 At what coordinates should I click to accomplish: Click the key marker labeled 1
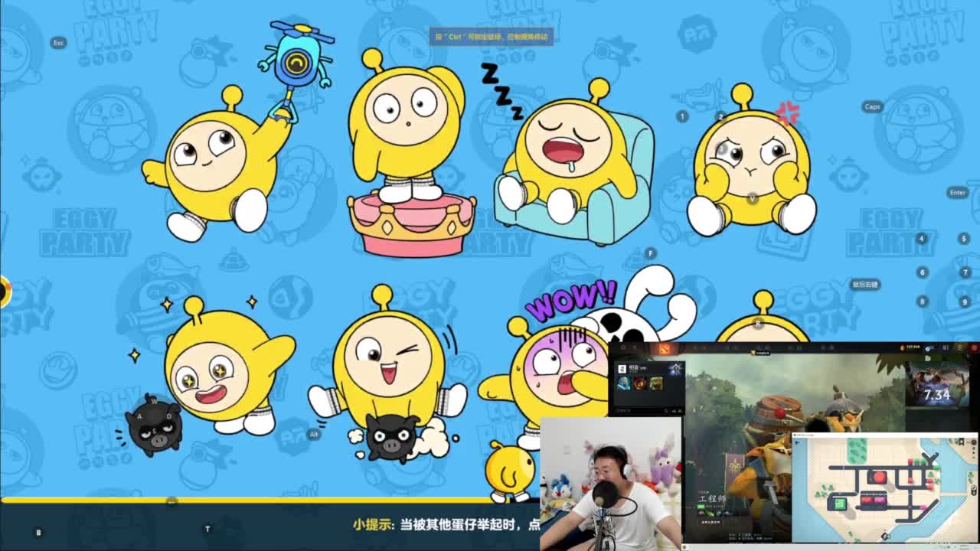pyautogui.click(x=682, y=116)
